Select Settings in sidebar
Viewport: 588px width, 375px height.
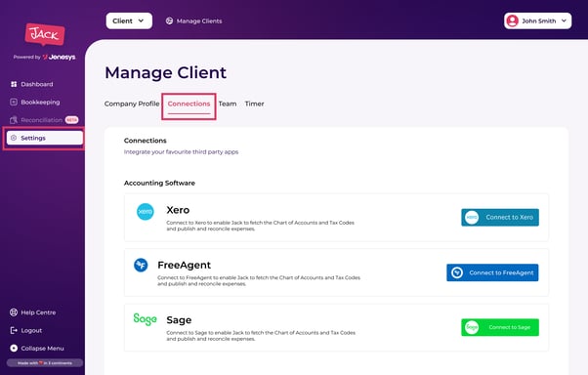point(45,138)
